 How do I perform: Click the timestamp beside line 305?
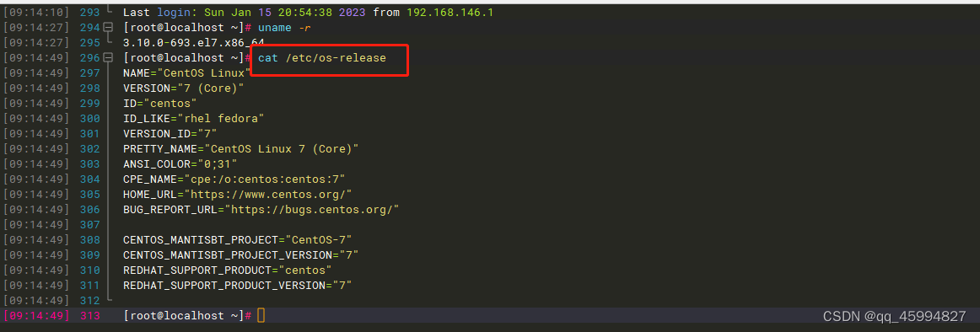[x=36, y=194]
